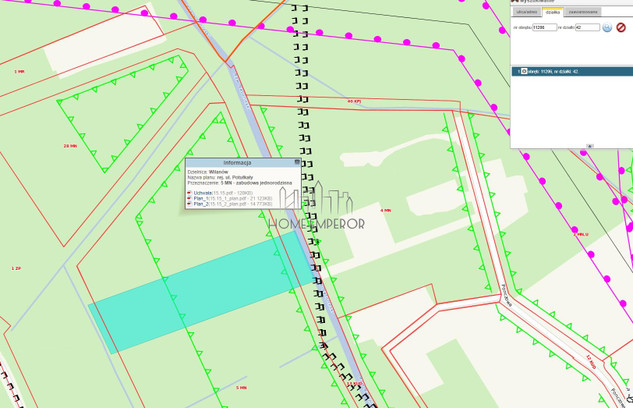Screen dimensions: 633x408
Task: Close the Informacja popup window
Action: pyautogui.click(x=297, y=161)
